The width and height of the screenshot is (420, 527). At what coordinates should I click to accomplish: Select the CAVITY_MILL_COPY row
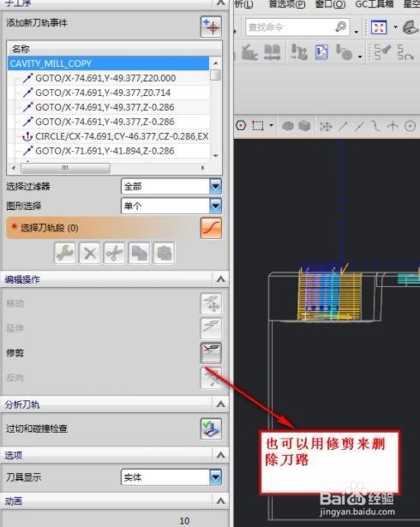(x=108, y=63)
